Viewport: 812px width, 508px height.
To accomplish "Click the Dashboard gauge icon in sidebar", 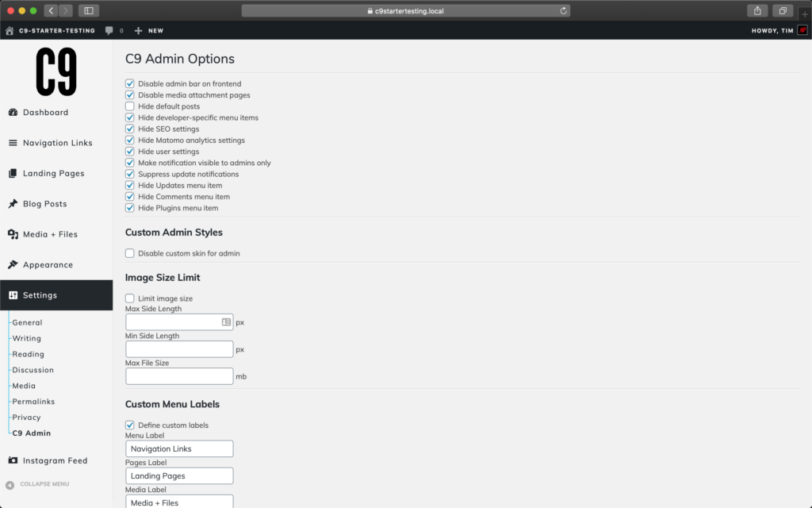I will click(x=13, y=112).
